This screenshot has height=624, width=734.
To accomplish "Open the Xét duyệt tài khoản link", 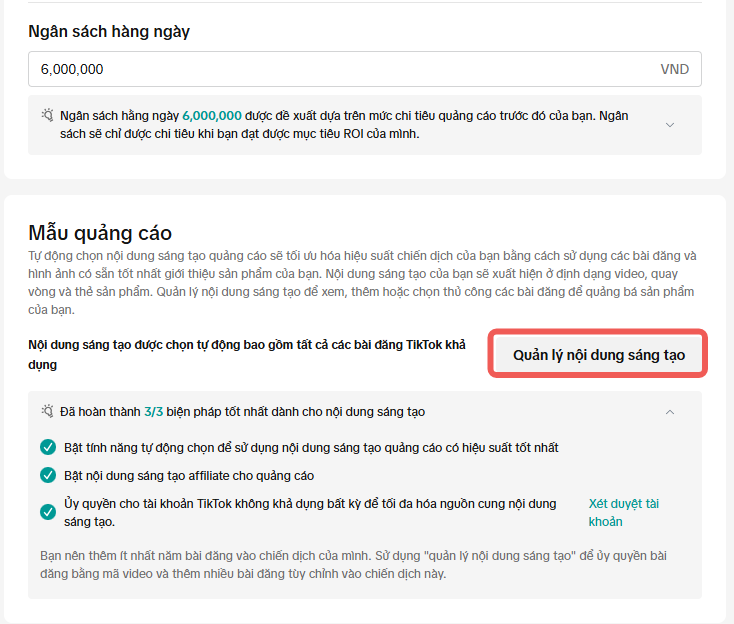I will (624, 513).
